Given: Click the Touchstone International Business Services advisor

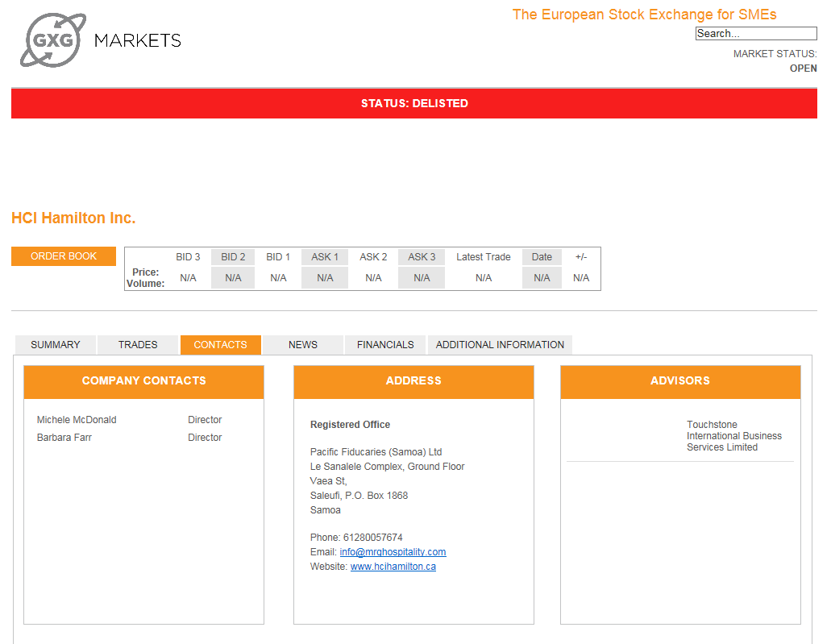Looking at the screenshot, I should 734,436.
